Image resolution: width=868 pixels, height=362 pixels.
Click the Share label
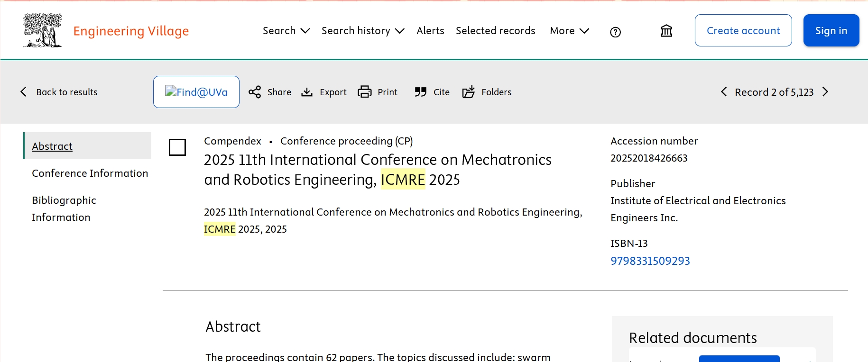pyautogui.click(x=279, y=92)
